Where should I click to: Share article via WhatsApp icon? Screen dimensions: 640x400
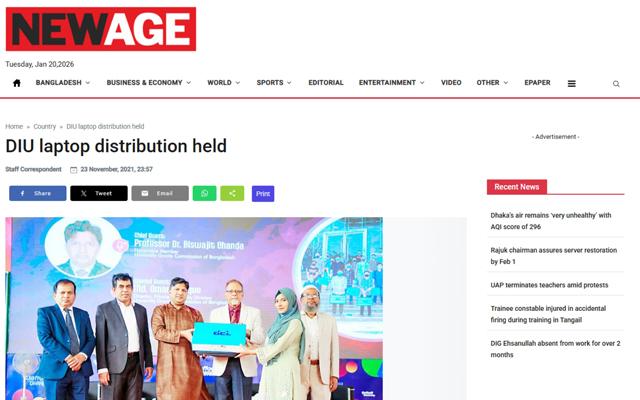tap(204, 193)
